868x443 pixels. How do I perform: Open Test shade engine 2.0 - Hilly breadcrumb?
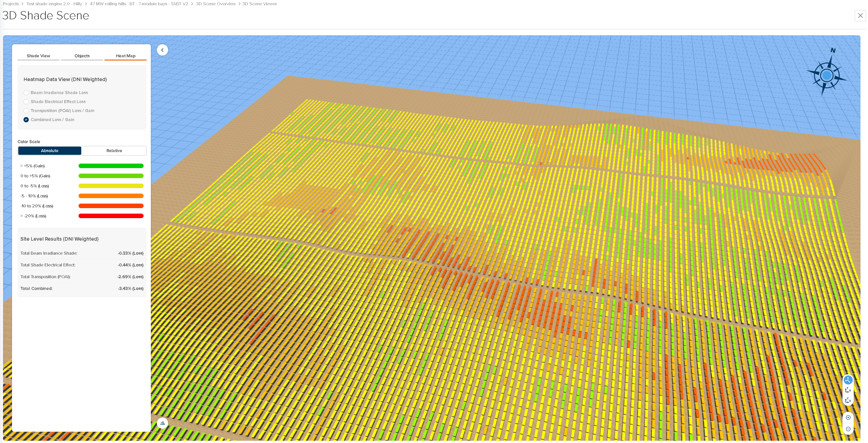tap(54, 4)
